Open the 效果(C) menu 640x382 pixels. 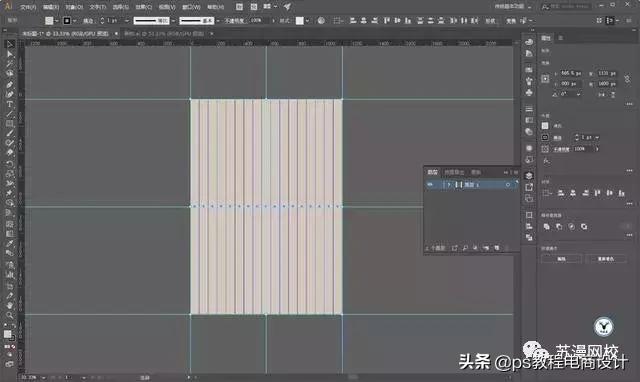click(143, 7)
